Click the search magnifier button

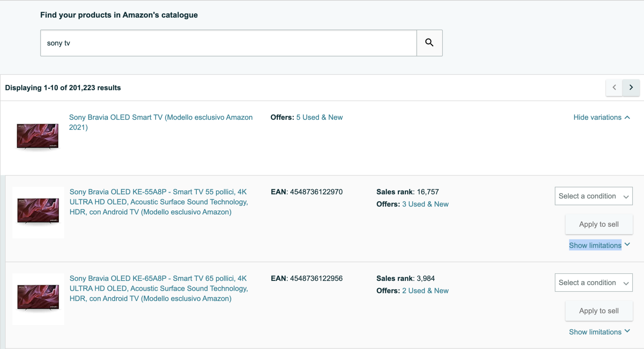coord(430,43)
